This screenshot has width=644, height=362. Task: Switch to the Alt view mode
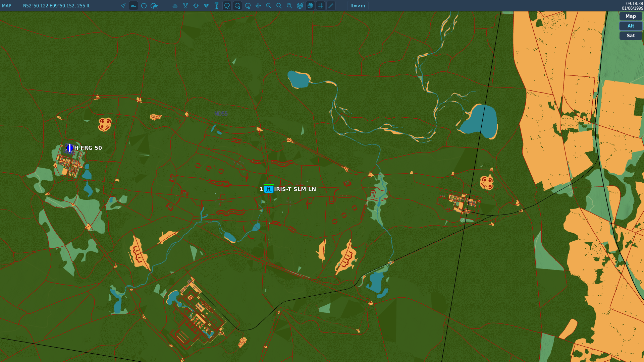(x=631, y=26)
